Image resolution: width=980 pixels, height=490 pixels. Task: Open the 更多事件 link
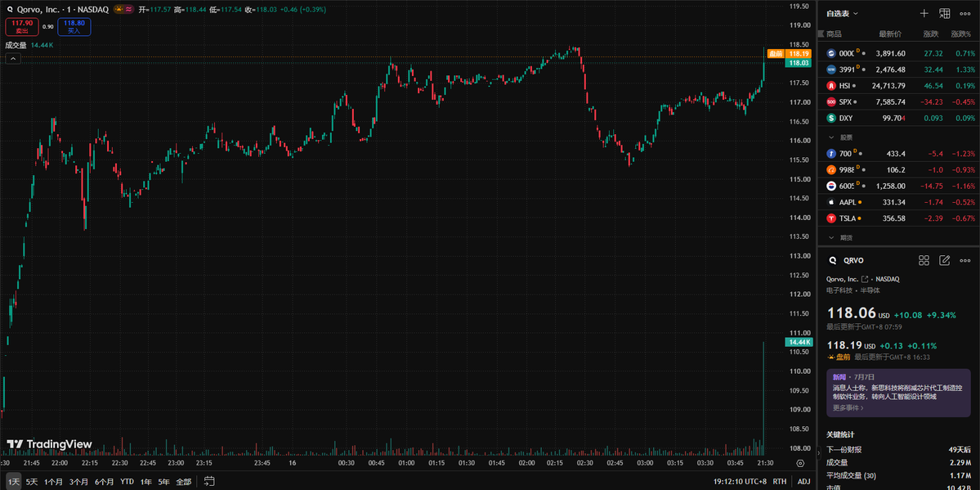[848, 408]
